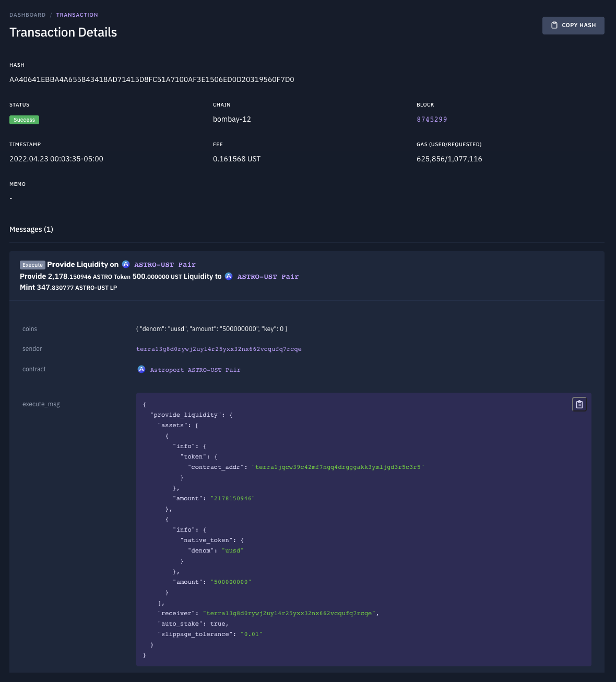The image size is (616, 682).
Task: Select gas value 625,856/1,077,116
Action: [x=449, y=159]
